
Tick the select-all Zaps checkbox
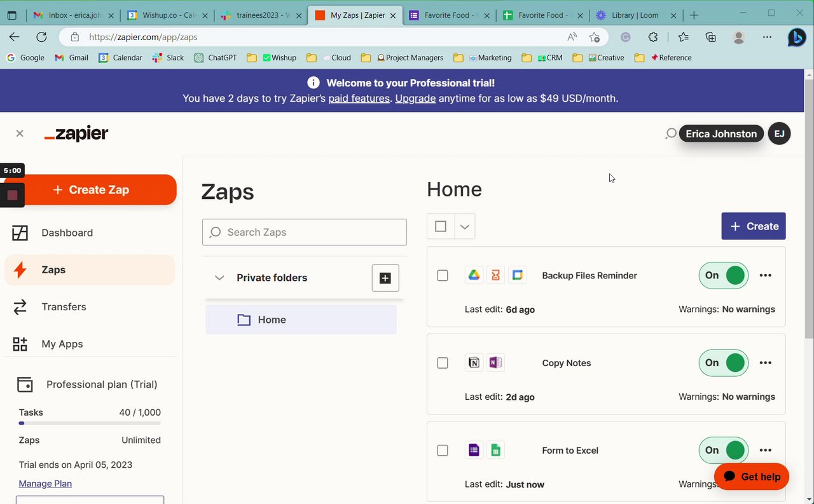pos(441,226)
